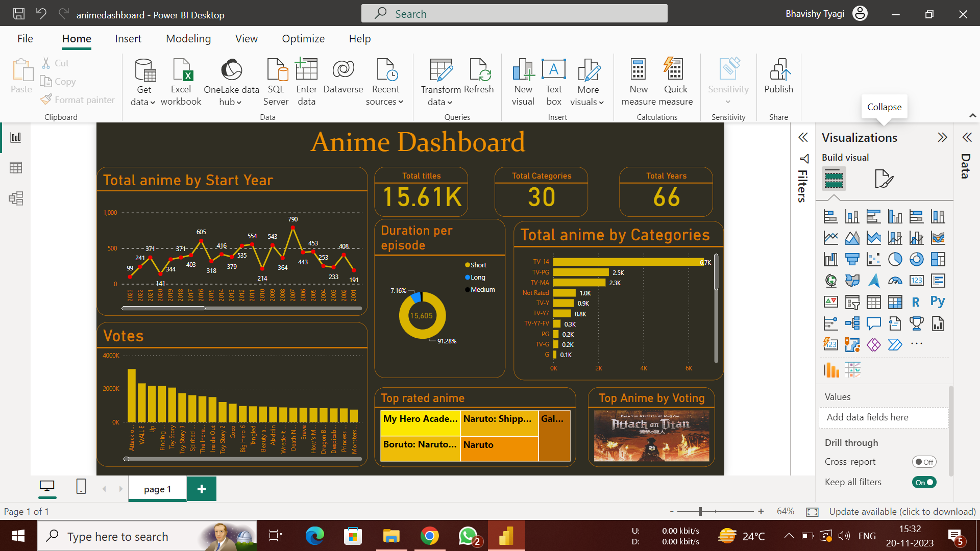The height and width of the screenshot is (551, 980).
Task: Switch to the Modeling ribbon tab
Action: (x=188, y=38)
